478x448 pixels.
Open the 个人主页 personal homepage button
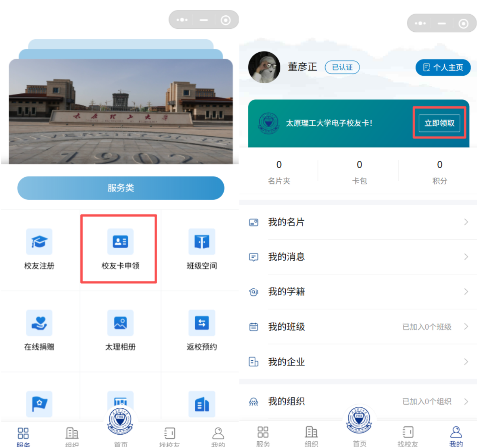coord(443,68)
